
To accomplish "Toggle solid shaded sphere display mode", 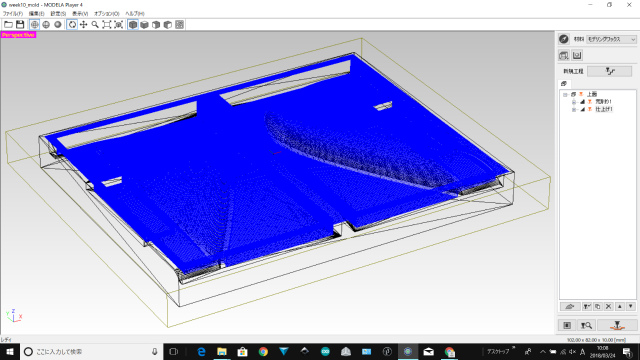I will click(58, 24).
